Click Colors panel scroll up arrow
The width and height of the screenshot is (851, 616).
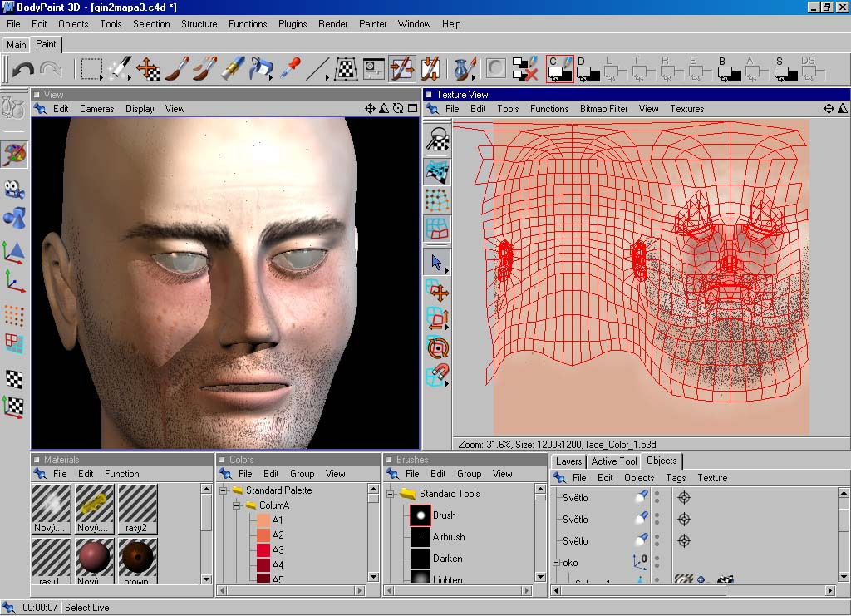(373, 489)
